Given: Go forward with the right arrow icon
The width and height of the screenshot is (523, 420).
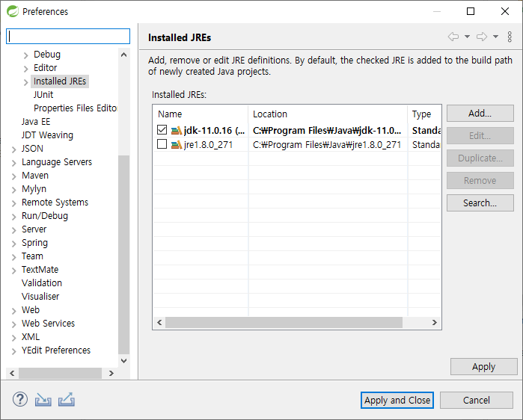Looking at the screenshot, I should [x=482, y=37].
